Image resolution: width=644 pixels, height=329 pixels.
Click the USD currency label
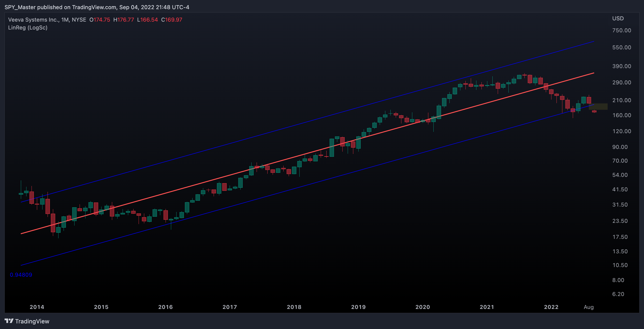pos(618,19)
